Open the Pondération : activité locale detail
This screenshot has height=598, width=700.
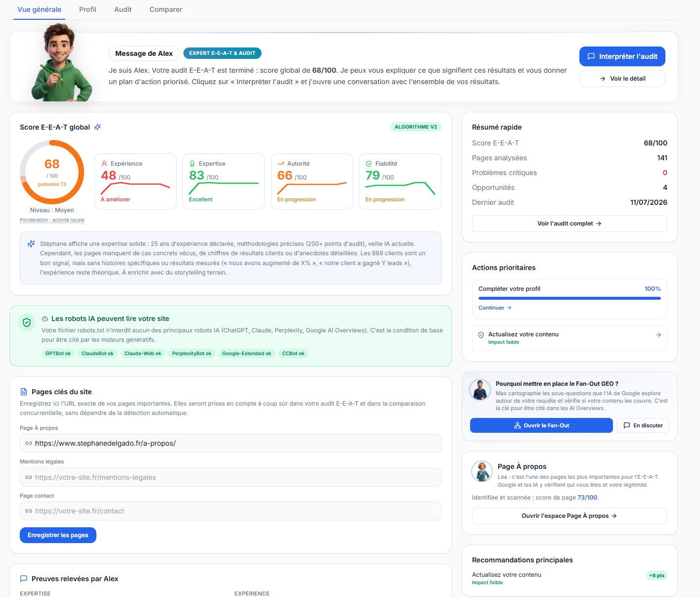tap(52, 220)
